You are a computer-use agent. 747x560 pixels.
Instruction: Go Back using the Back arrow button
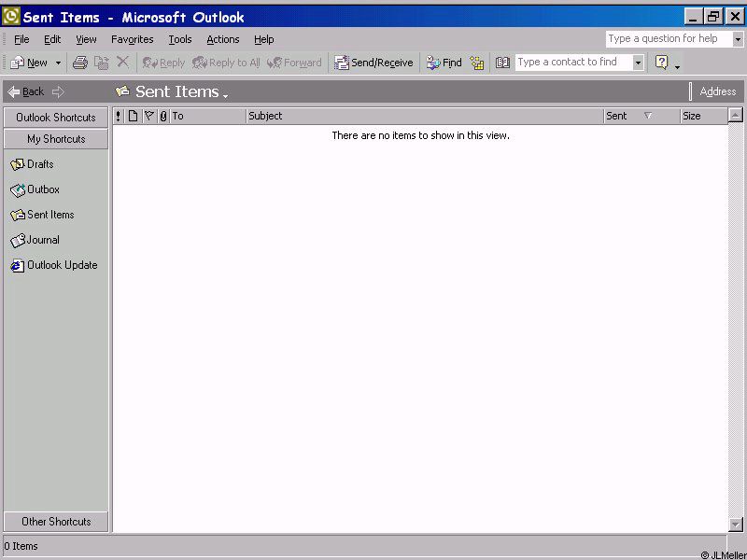pyautogui.click(x=26, y=91)
